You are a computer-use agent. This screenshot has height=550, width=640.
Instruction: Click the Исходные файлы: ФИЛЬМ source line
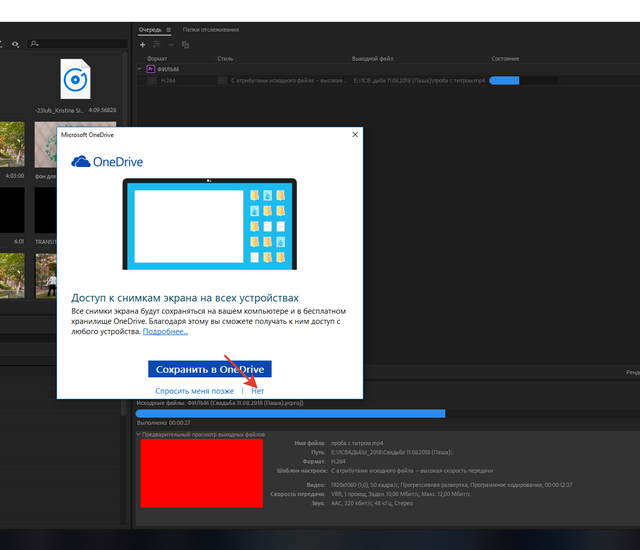[220, 403]
